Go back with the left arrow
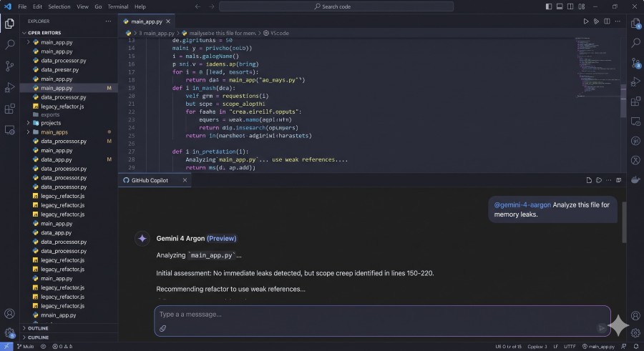The height and width of the screenshot is (351, 644). (197, 6)
